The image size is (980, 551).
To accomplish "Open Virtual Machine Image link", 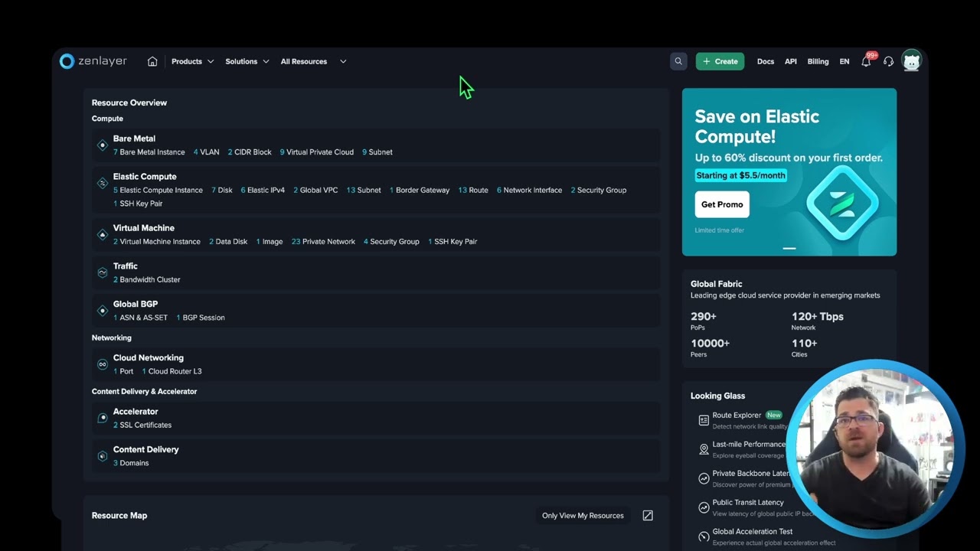I will tap(269, 242).
